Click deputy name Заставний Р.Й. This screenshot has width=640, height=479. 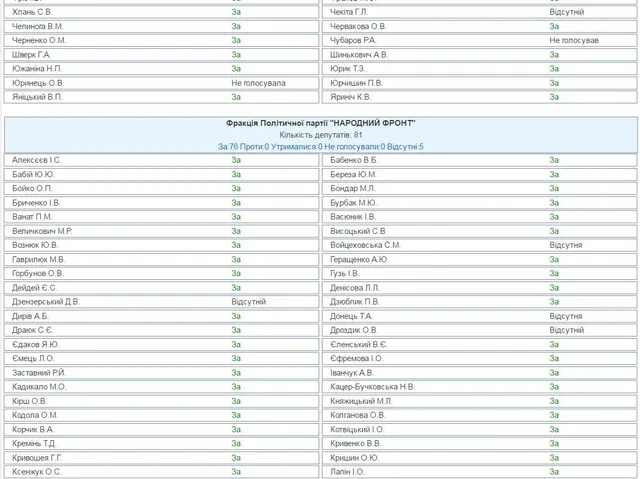point(40,372)
